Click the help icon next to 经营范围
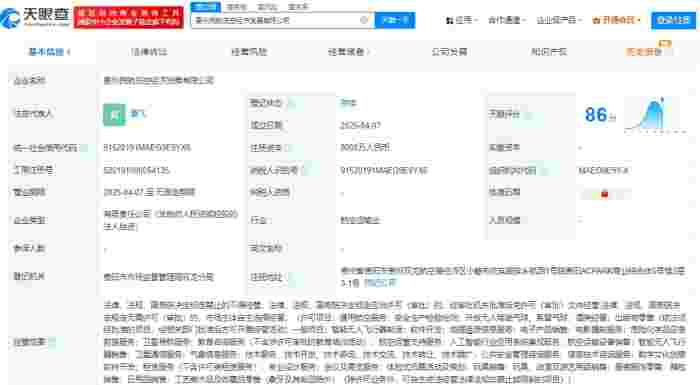 53,342
